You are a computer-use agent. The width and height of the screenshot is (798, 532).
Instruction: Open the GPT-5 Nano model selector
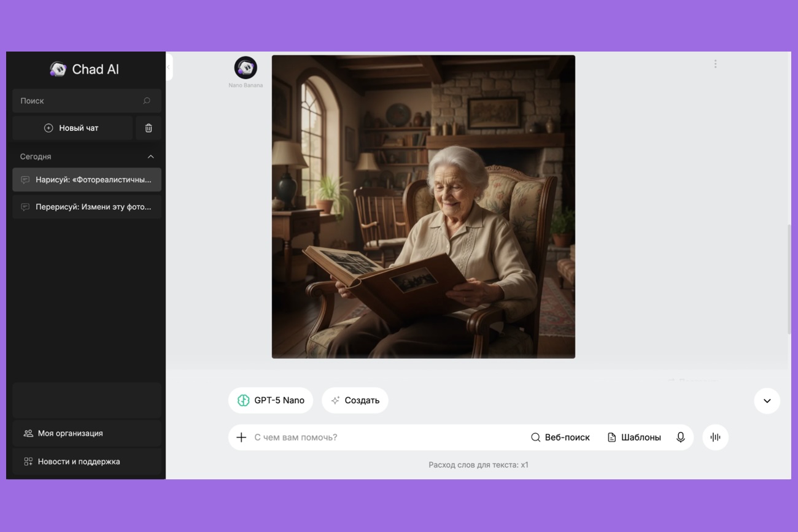point(271,401)
